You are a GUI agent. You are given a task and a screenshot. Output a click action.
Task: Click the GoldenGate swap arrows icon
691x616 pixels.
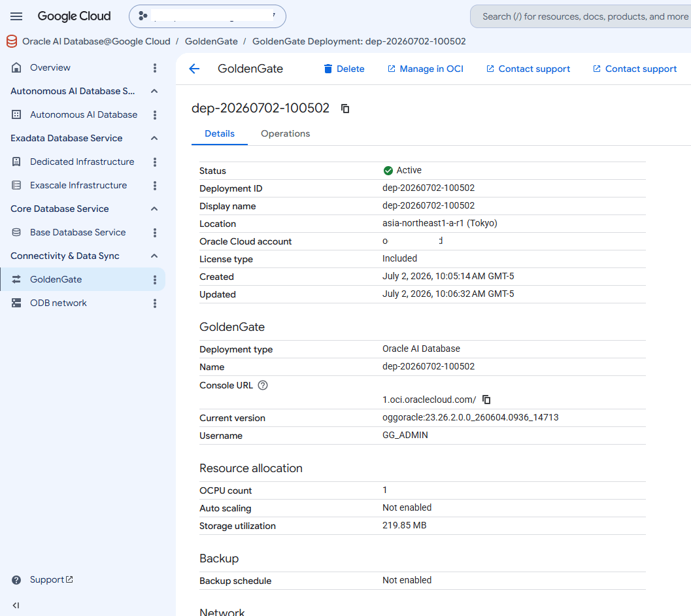point(16,280)
